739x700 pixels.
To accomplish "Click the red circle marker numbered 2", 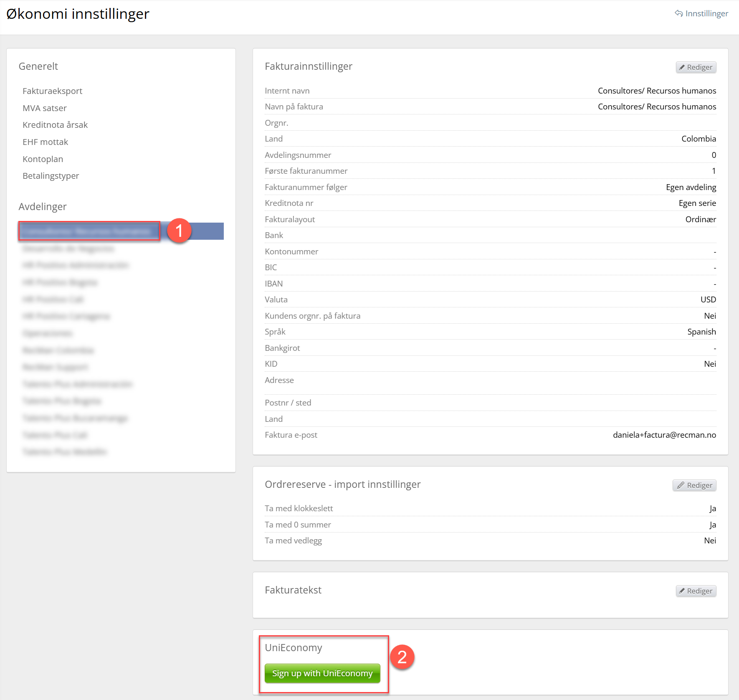I will (x=402, y=657).
